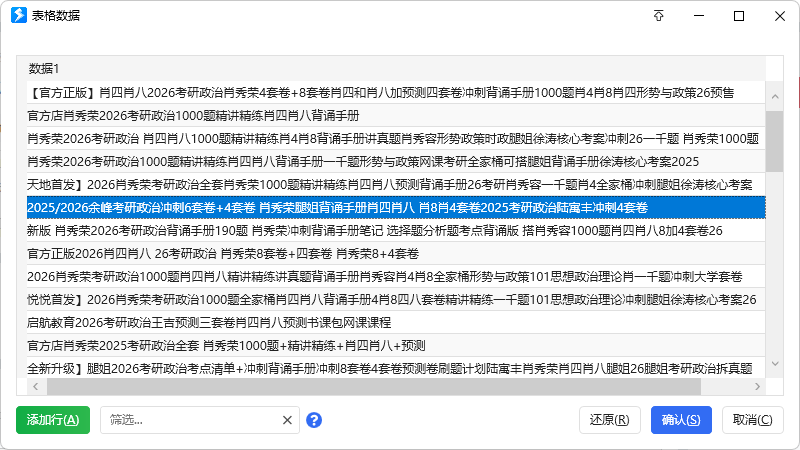Cancel with the 取消(C) button
800x450 pixels.
point(753,420)
